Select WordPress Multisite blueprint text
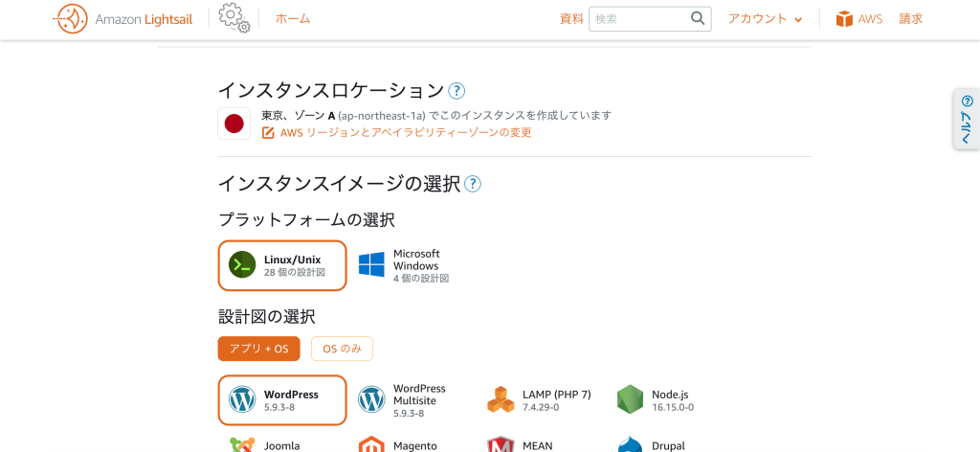The height and width of the screenshot is (452, 980). (x=419, y=400)
